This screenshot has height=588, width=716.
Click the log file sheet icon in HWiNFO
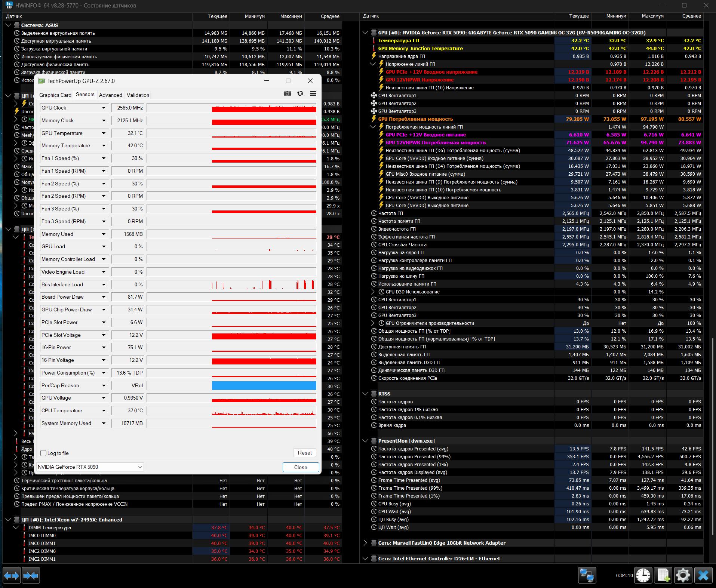click(x=663, y=575)
